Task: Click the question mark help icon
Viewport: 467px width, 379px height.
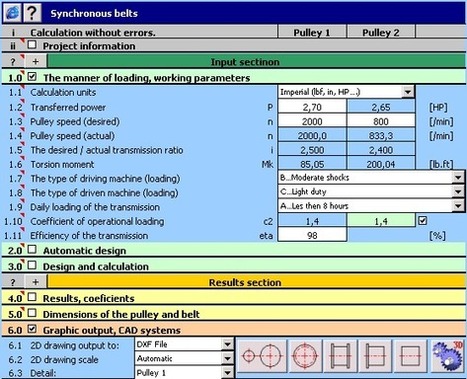Action: 32,13
